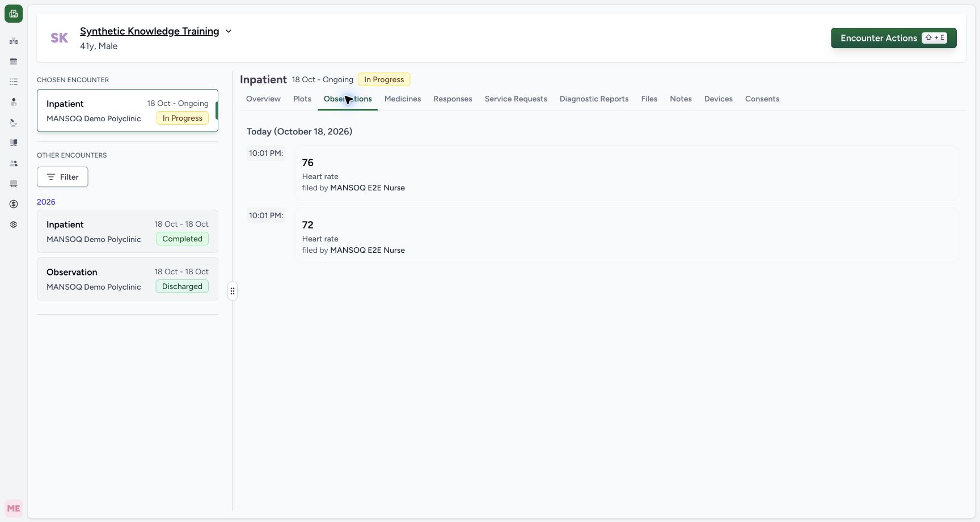Open the green hospital logo home icon

point(14,14)
